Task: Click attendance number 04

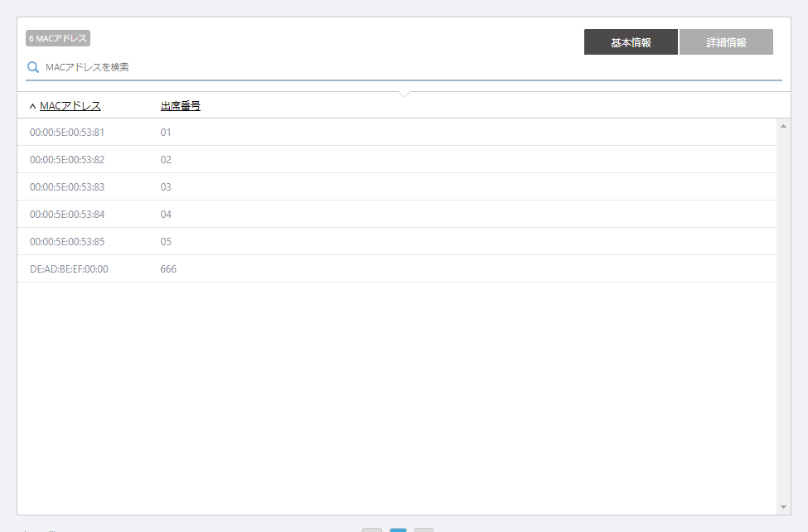Action: point(166,215)
